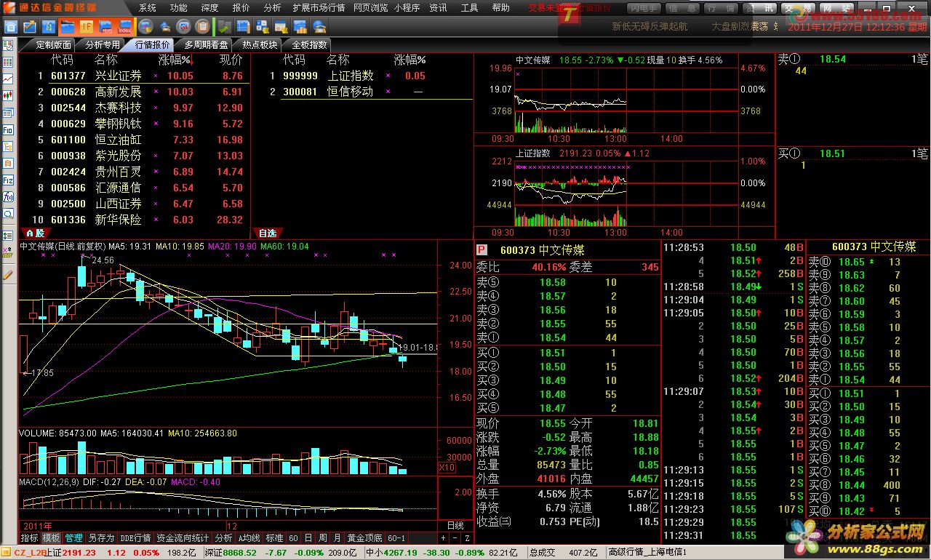Switch chart period to 周
The width and height of the screenshot is (931, 560).
coord(322,538)
